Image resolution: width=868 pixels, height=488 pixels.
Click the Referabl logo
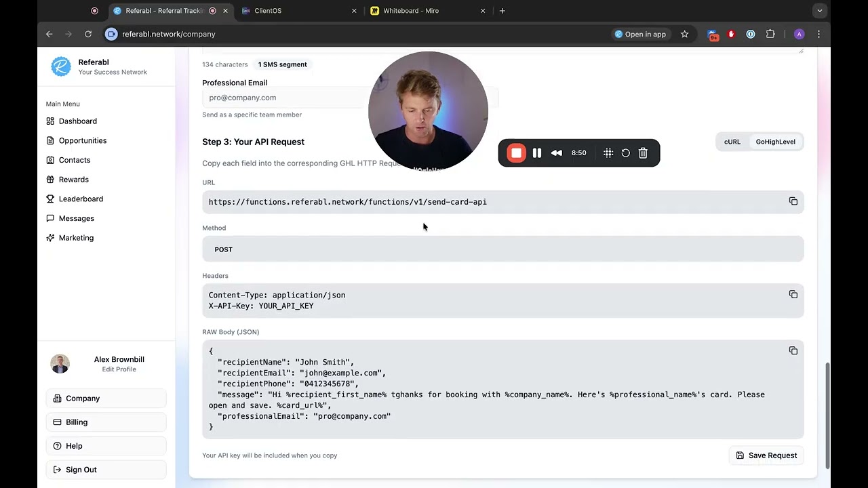point(61,66)
